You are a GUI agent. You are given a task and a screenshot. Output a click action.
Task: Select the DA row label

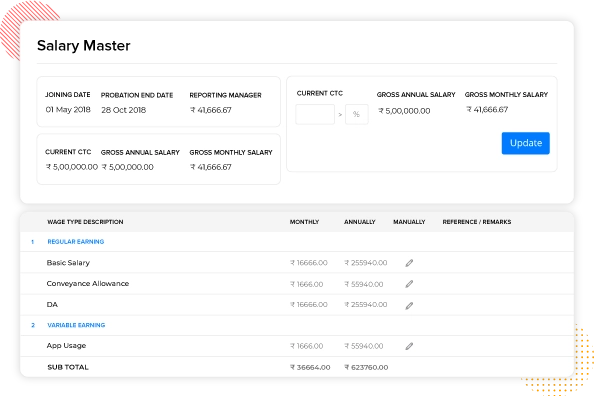tap(52, 305)
